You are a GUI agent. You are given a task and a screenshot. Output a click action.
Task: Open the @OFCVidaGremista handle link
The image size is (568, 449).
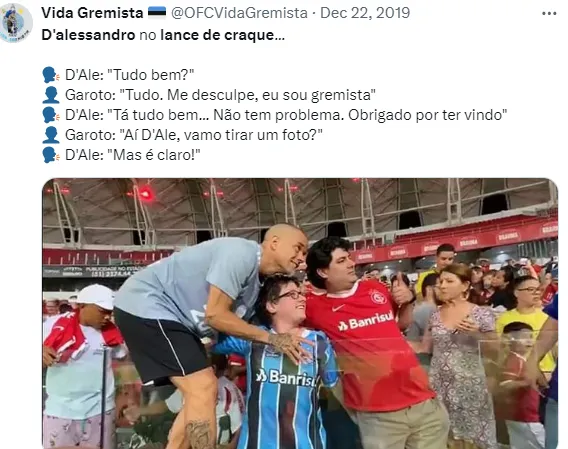[x=239, y=13]
